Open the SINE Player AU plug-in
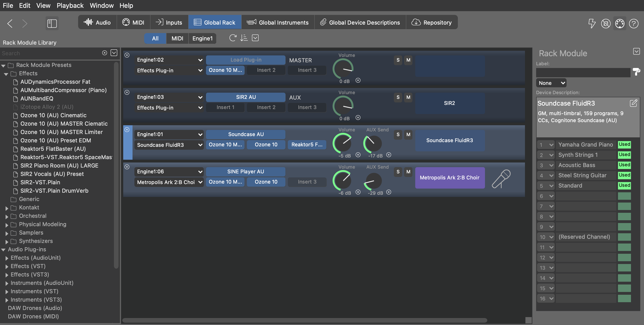The image size is (644, 325). [x=246, y=172]
